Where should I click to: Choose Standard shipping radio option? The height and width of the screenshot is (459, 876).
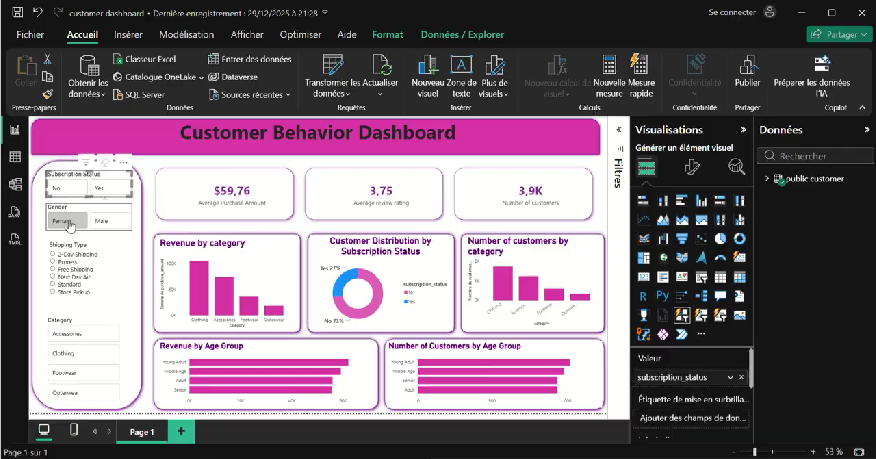click(53, 284)
